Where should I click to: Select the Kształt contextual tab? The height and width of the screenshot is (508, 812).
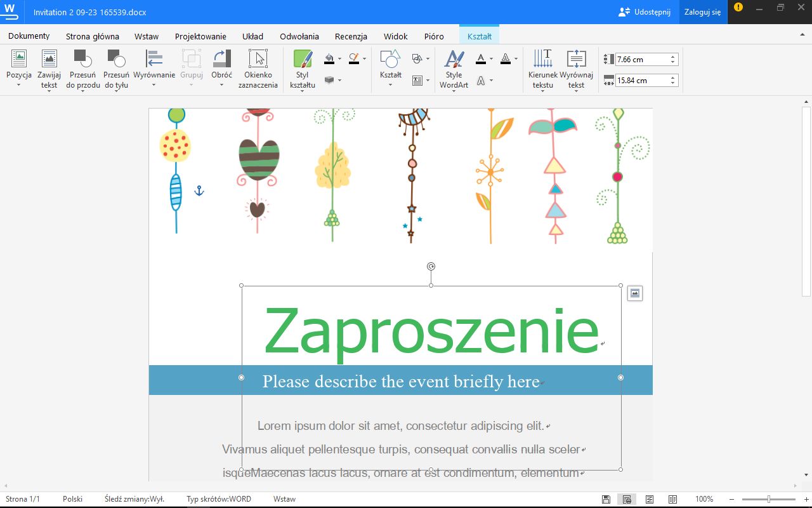coord(480,36)
